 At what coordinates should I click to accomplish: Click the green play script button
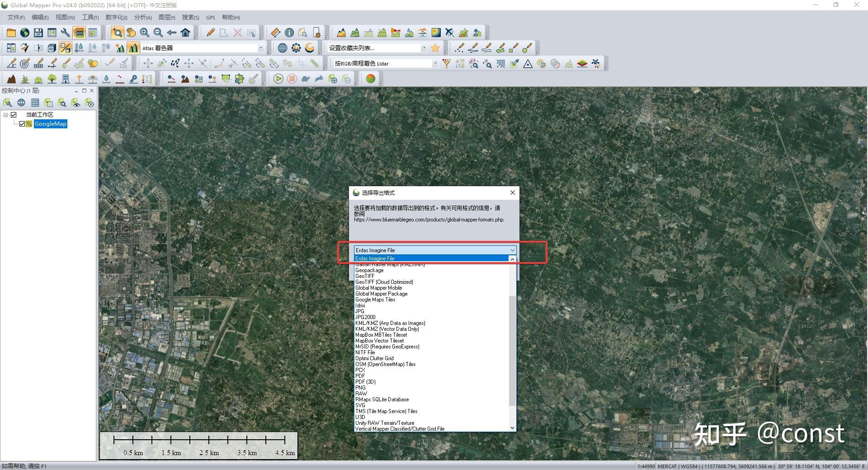278,79
